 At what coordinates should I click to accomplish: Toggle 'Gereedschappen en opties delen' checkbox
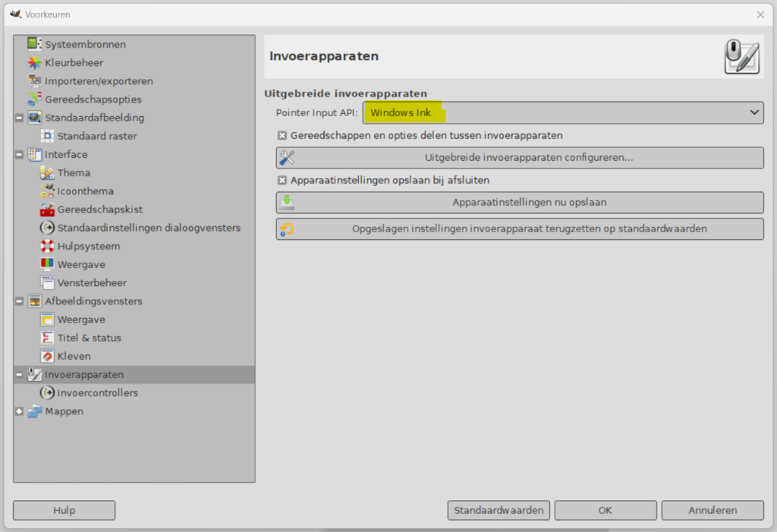click(x=282, y=136)
